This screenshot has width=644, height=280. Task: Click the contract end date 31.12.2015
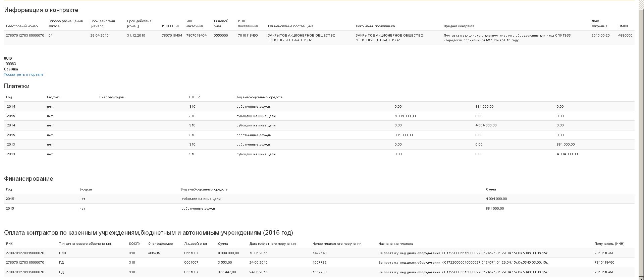pos(136,35)
